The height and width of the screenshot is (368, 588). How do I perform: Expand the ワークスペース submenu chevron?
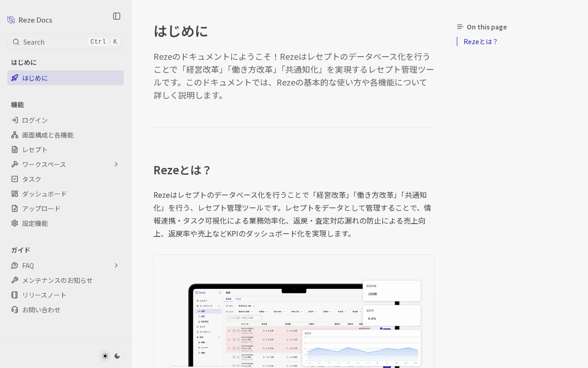(x=116, y=164)
